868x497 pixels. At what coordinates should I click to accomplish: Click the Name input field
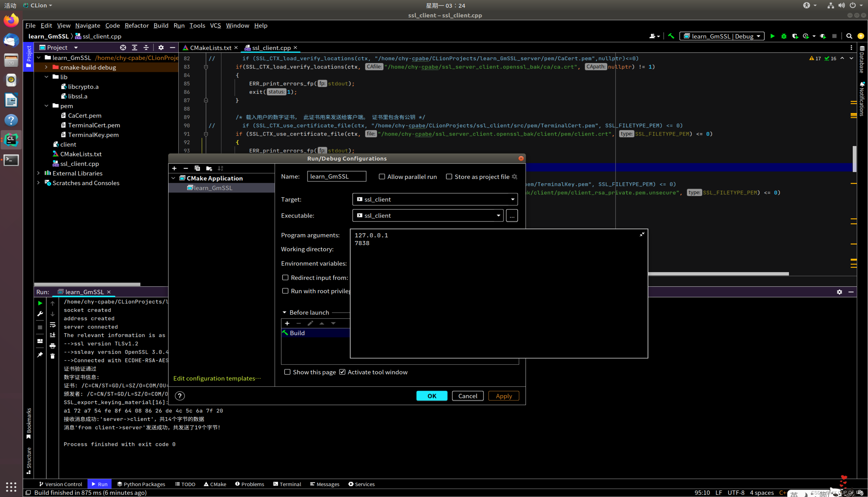(x=336, y=177)
